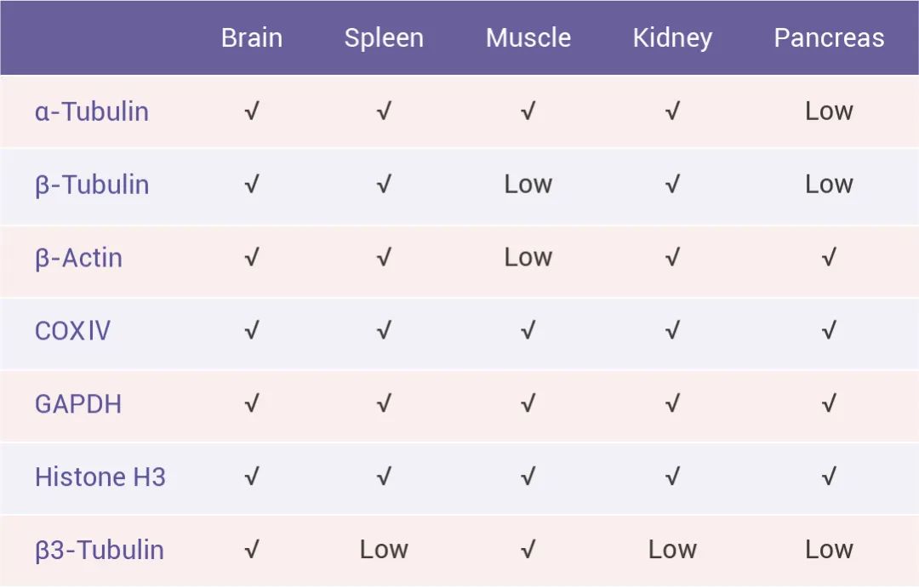Click the Pancreas column header
Viewport: 919px width, 588px height.
pyautogui.click(x=829, y=38)
